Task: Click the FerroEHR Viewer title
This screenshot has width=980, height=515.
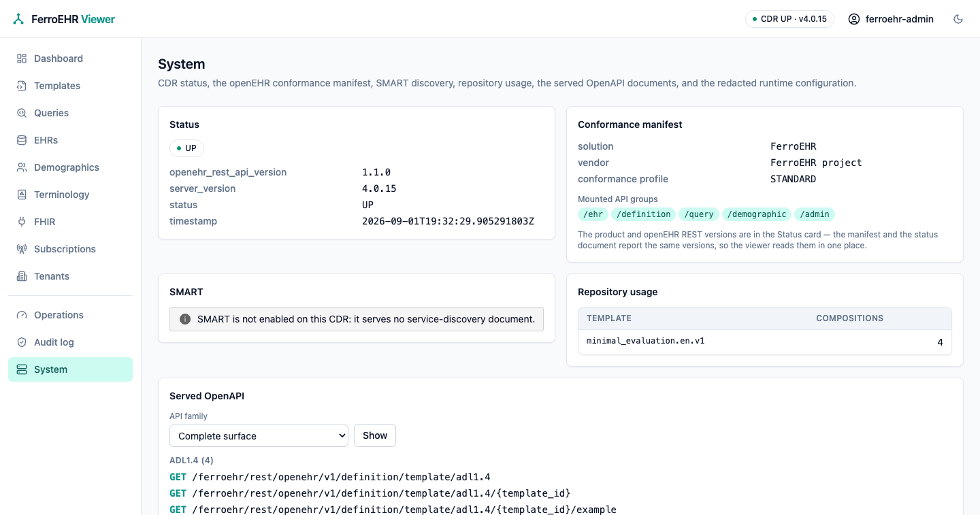Action: coord(73,19)
